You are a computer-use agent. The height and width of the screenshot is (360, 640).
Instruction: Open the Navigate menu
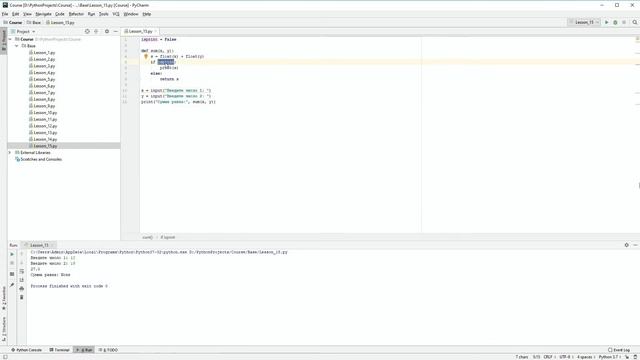43,14
